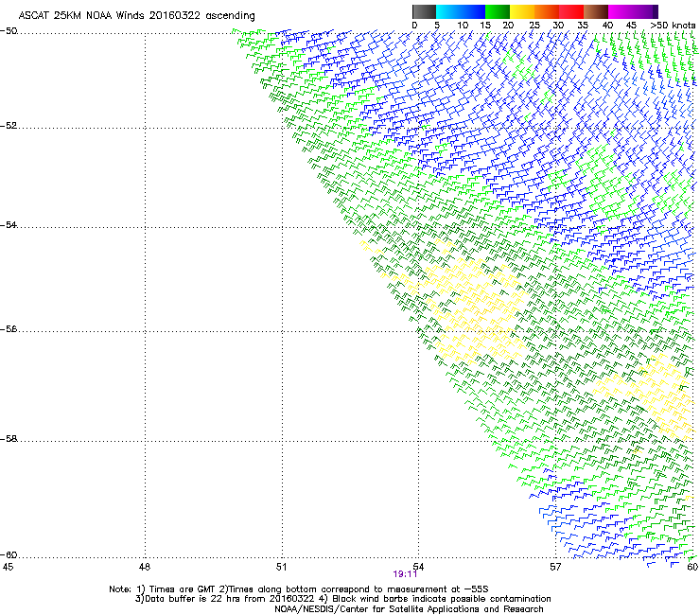Click the '-56' latitude axis label

point(9,329)
